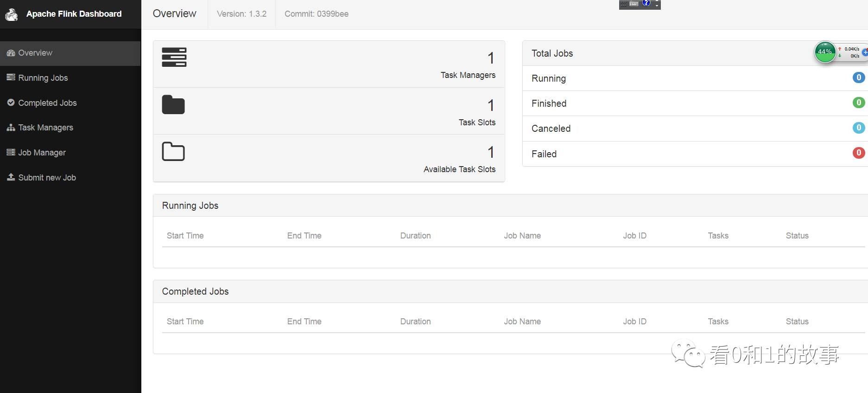Image resolution: width=868 pixels, height=393 pixels.
Task: Click the Running row in Total Jobs
Action: click(x=695, y=78)
